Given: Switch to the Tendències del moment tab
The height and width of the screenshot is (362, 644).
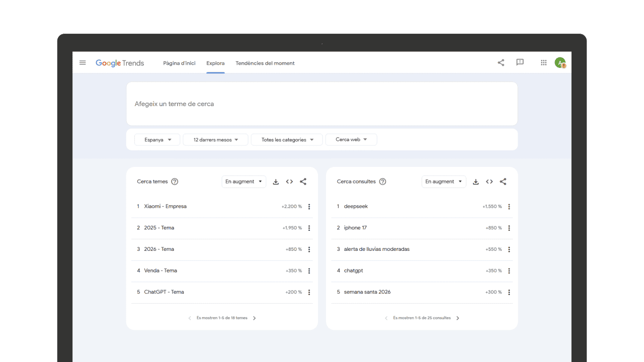Looking at the screenshot, I should [265, 63].
